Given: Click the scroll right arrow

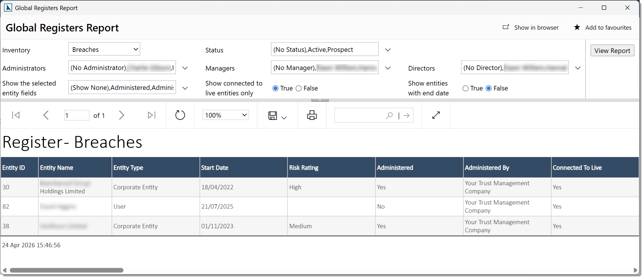Looking at the screenshot, I should [635, 270].
